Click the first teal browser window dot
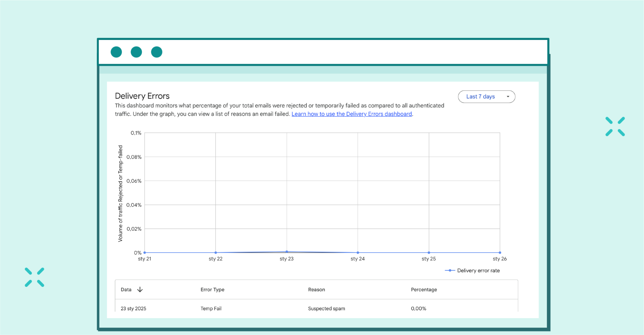Viewport: 644px width, 335px height. [x=116, y=52]
